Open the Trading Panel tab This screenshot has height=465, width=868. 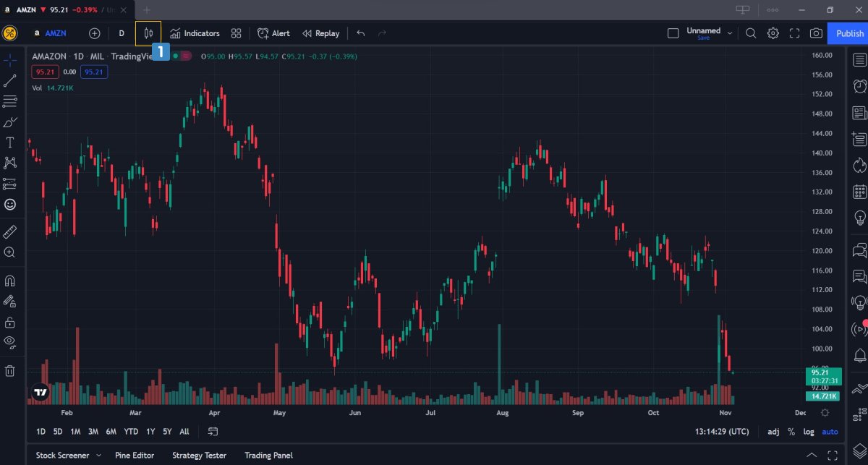268,456
